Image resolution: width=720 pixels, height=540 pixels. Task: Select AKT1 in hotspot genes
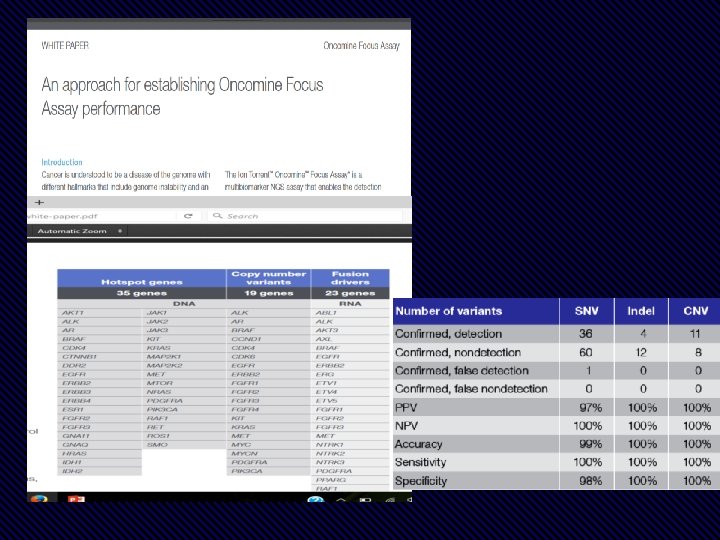[73, 313]
